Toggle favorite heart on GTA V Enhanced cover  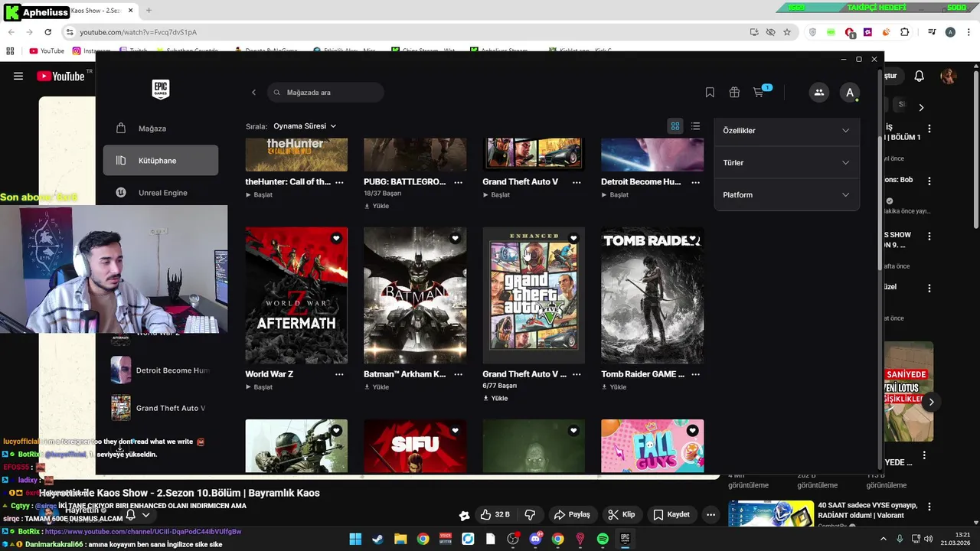click(x=573, y=239)
